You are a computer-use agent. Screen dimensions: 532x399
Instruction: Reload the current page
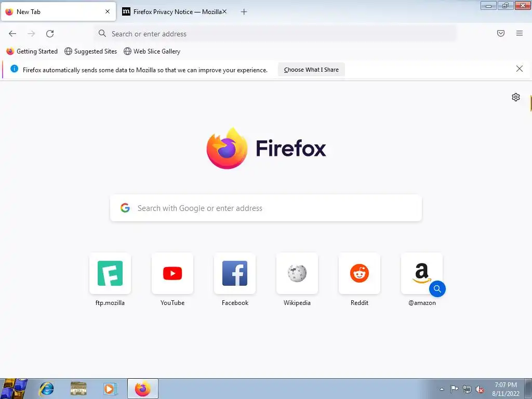coord(50,34)
